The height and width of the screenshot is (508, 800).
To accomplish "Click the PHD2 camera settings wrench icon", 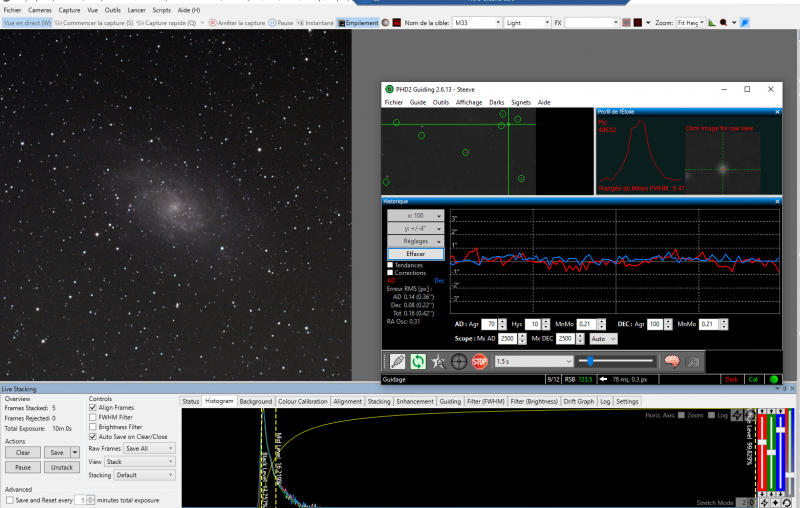I will point(692,362).
